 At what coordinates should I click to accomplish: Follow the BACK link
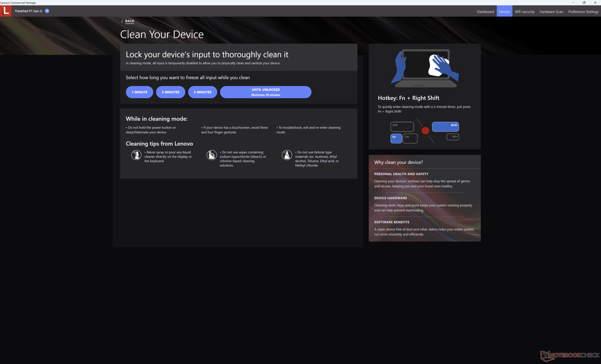[x=130, y=21]
